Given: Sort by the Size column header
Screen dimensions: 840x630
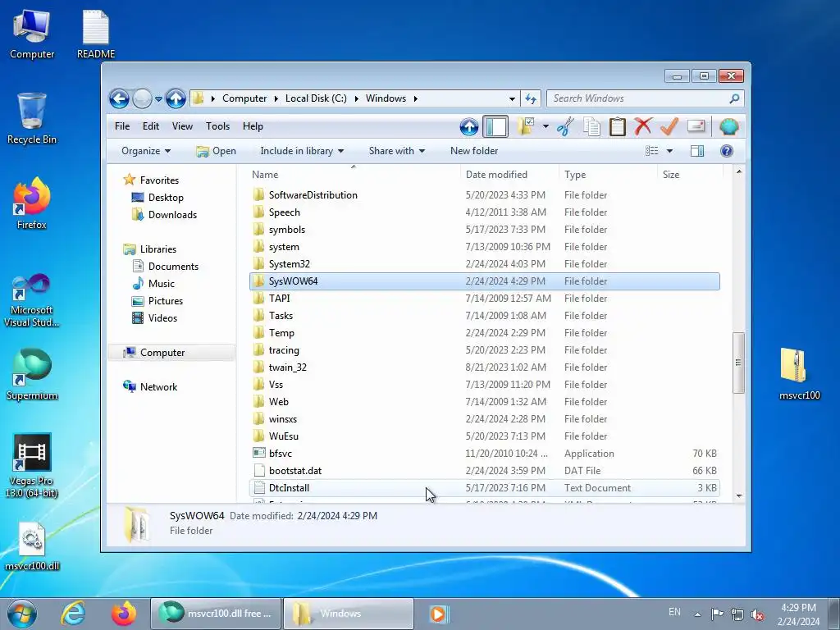Looking at the screenshot, I should coord(690,175).
